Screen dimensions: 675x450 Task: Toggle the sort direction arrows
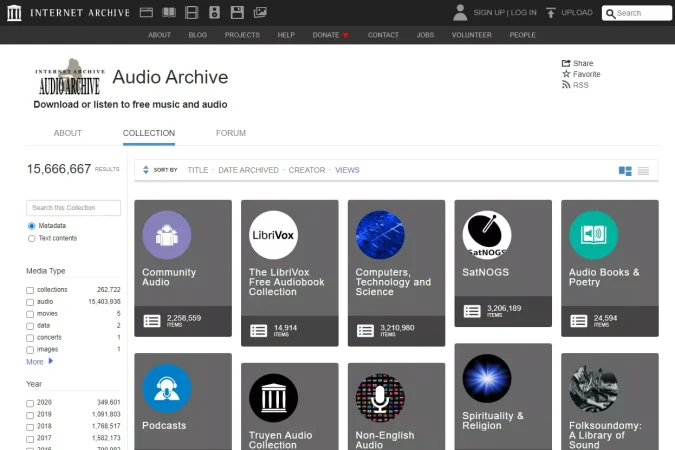coord(146,170)
